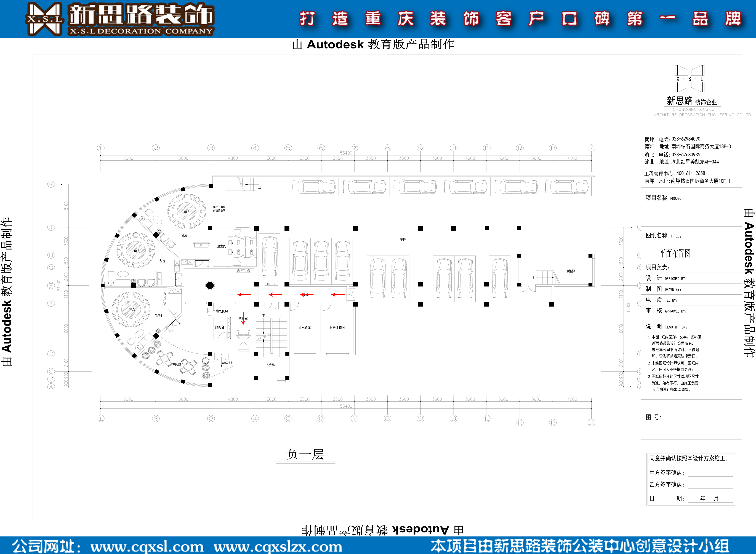756x554 pixels.
Task: Click the 18人 round table in 包房3
Action: [131, 309]
